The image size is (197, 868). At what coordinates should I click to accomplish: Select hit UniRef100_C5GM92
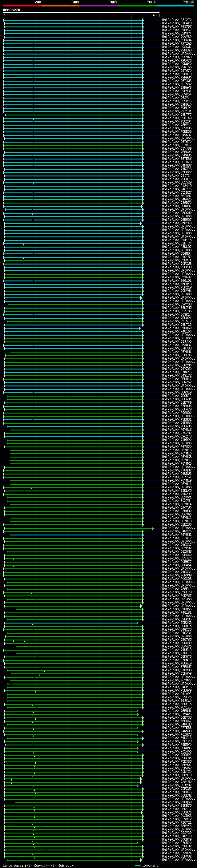coord(177,755)
